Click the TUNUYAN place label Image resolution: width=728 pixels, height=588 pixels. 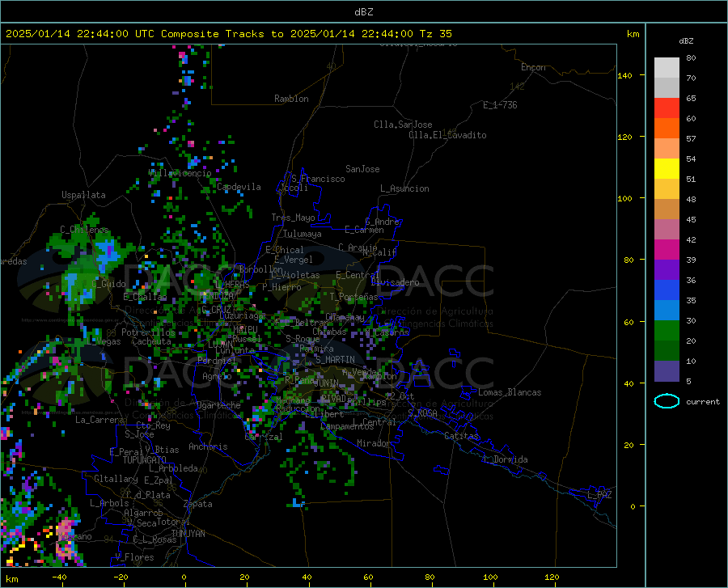click(x=188, y=533)
